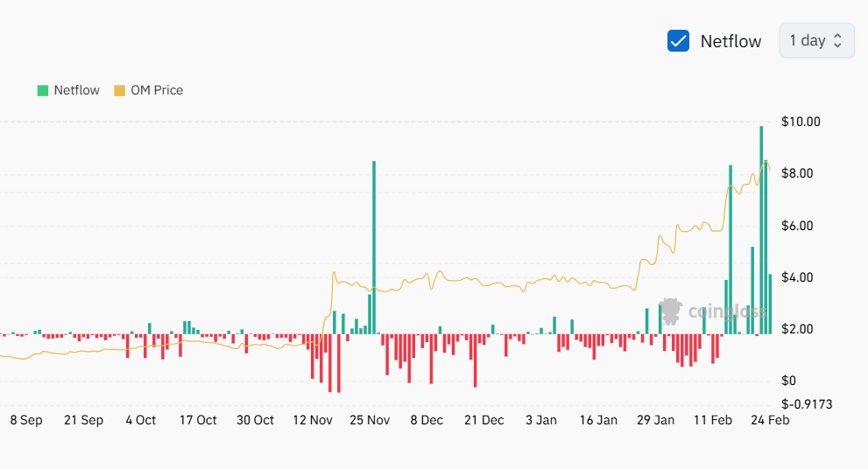Click the yellow OM Price legend swatch
The image size is (868, 469).
[120, 90]
